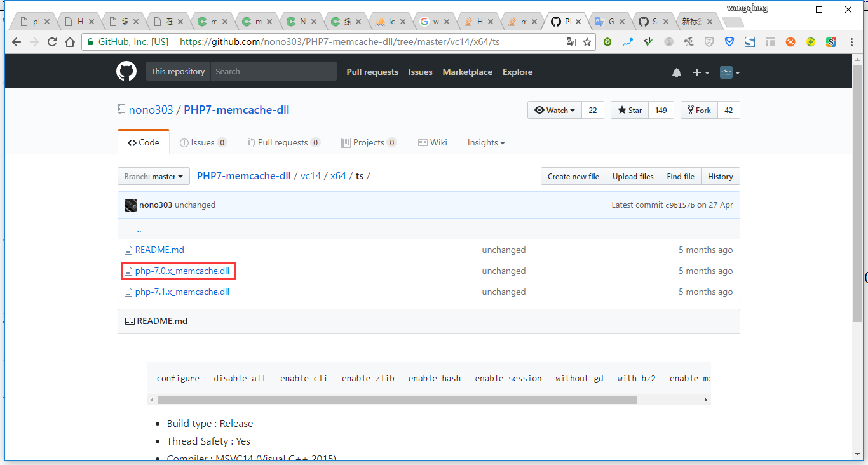Open the repository Issues tab
The image size is (868, 465).
tap(203, 143)
